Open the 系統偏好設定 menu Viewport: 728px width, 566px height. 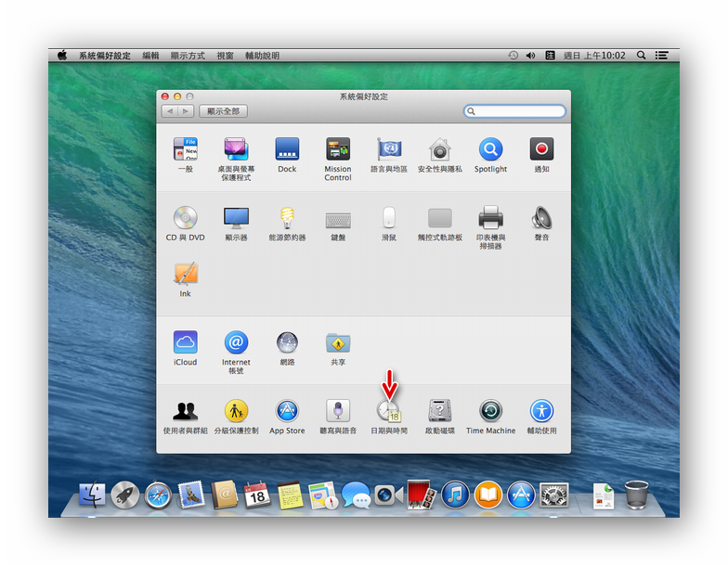(x=104, y=56)
